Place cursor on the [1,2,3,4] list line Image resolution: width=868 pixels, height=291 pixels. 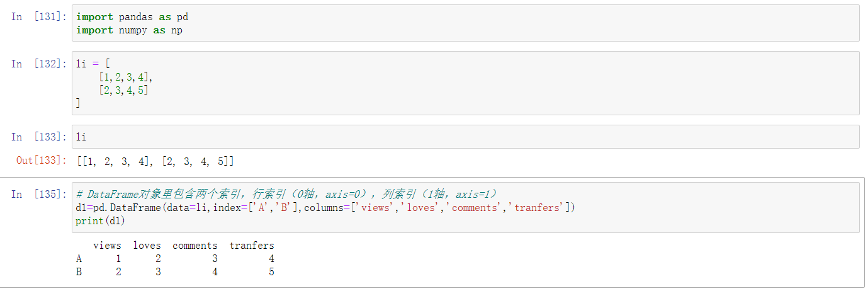point(125,77)
